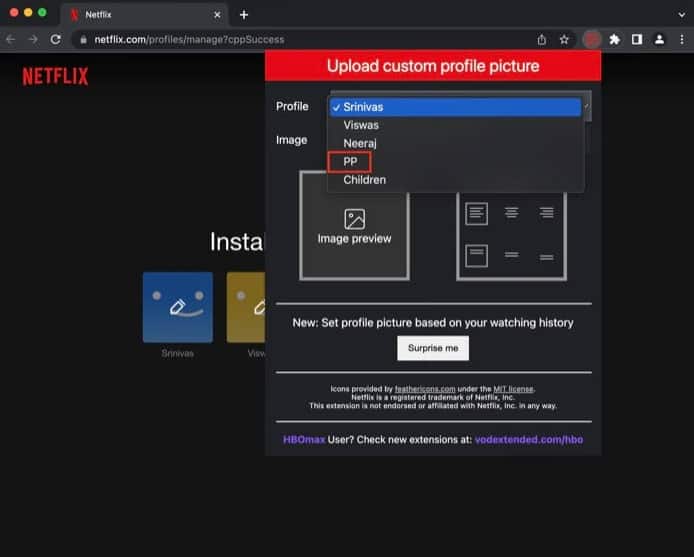Choose Neeraj in the Profile dropdown
The height and width of the screenshot is (557, 694).
[455, 143]
